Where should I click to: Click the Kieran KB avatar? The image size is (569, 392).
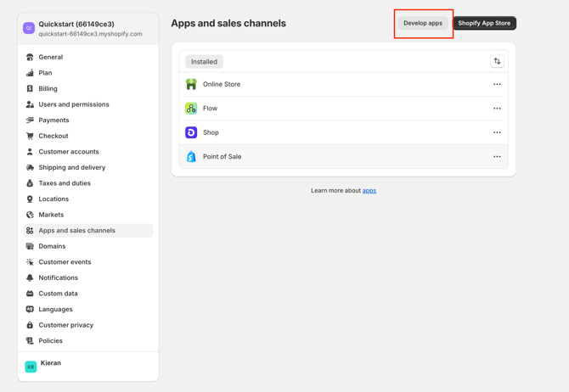(31, 367)
